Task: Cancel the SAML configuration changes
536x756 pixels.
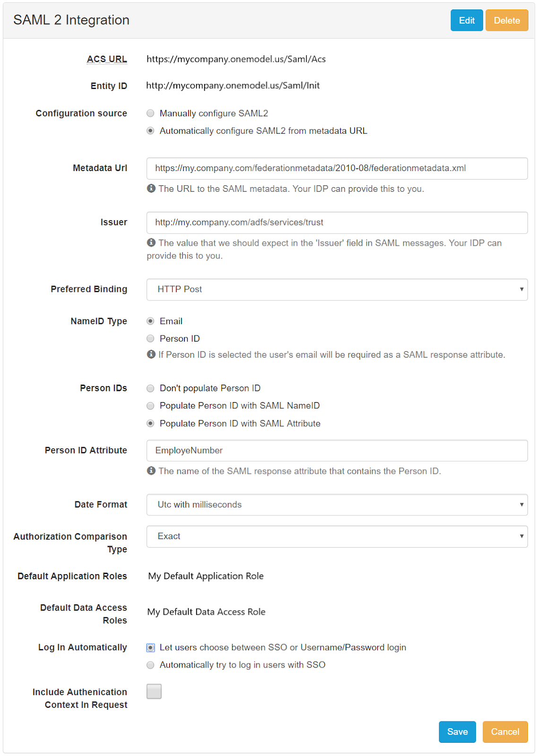Action: (x=505, y=732)
